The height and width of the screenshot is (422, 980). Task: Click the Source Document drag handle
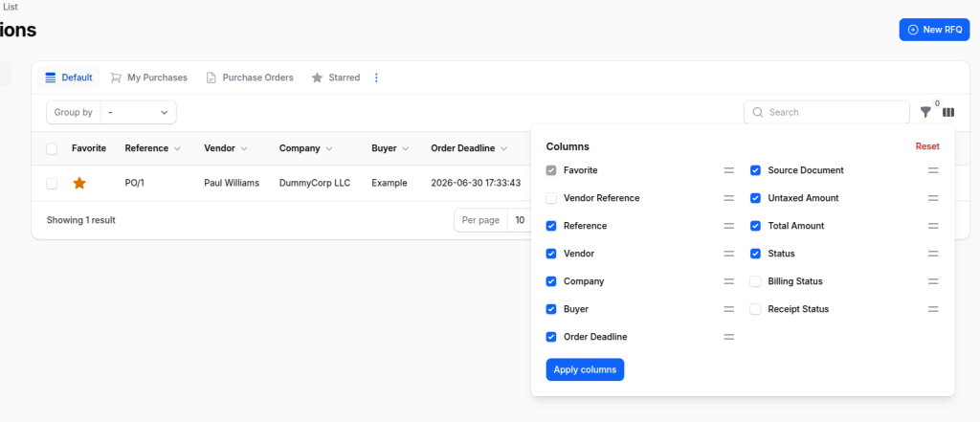pyautogui.click(x=933, y=170)
